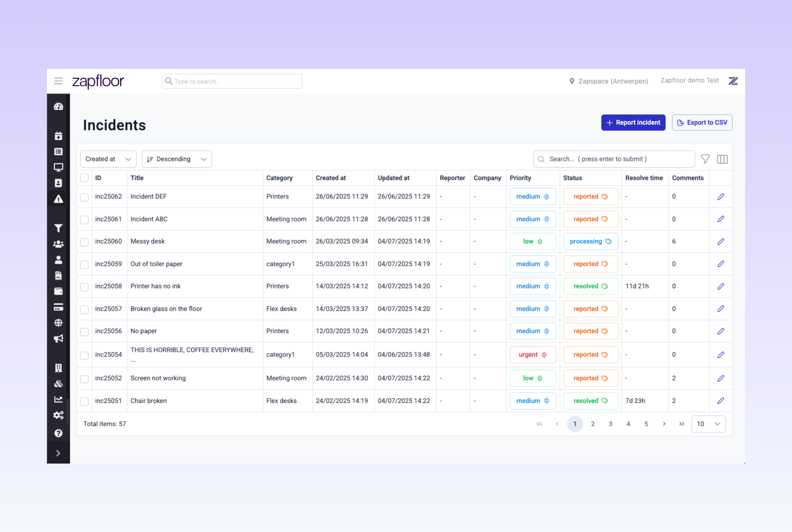The height and width of the screenshot is (532, 792).
Task: Click the Export to CSV button
Action: click(702, 123)
